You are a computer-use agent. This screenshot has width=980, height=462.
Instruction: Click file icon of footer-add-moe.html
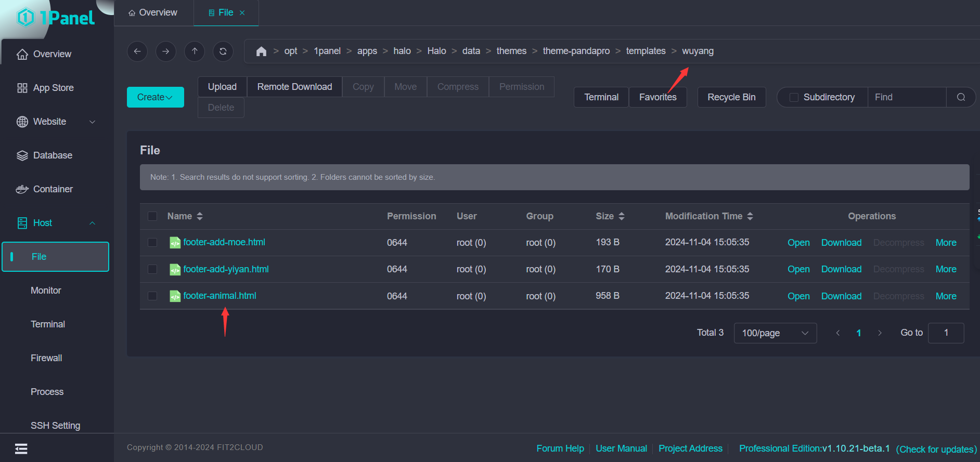(x=175, y=243)
